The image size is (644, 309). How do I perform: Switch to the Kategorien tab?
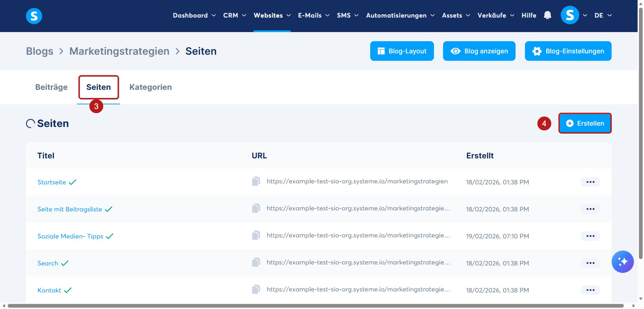click(x=150, y=87)
